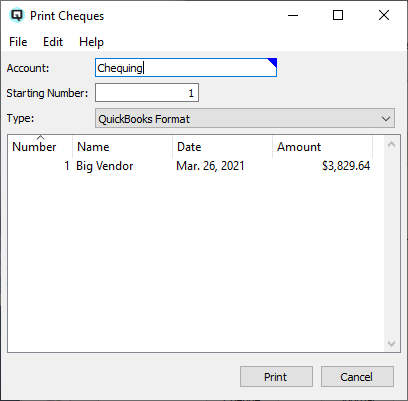
Task: Click the scroll up arrow in cheque list
Action: pyautogui.click(x=392, y=144)
